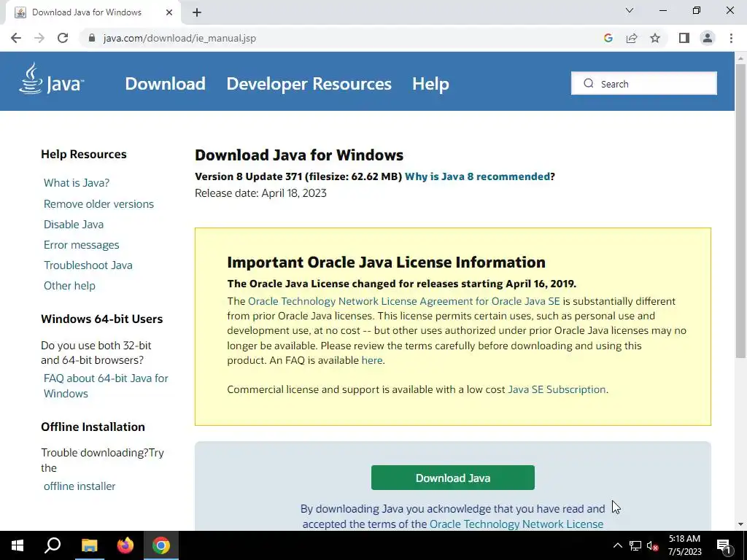Open 'Other help' link

[x=69, y=286]
